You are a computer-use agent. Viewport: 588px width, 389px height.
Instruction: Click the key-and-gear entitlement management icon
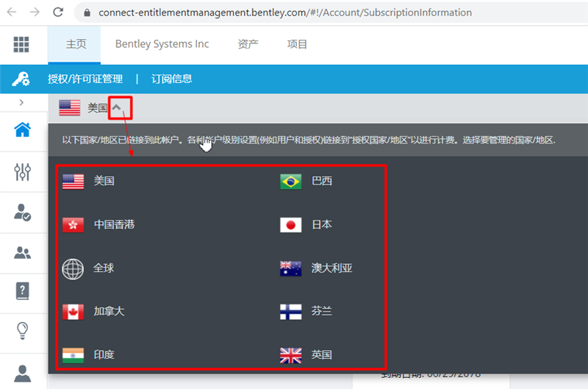point(21,79)
